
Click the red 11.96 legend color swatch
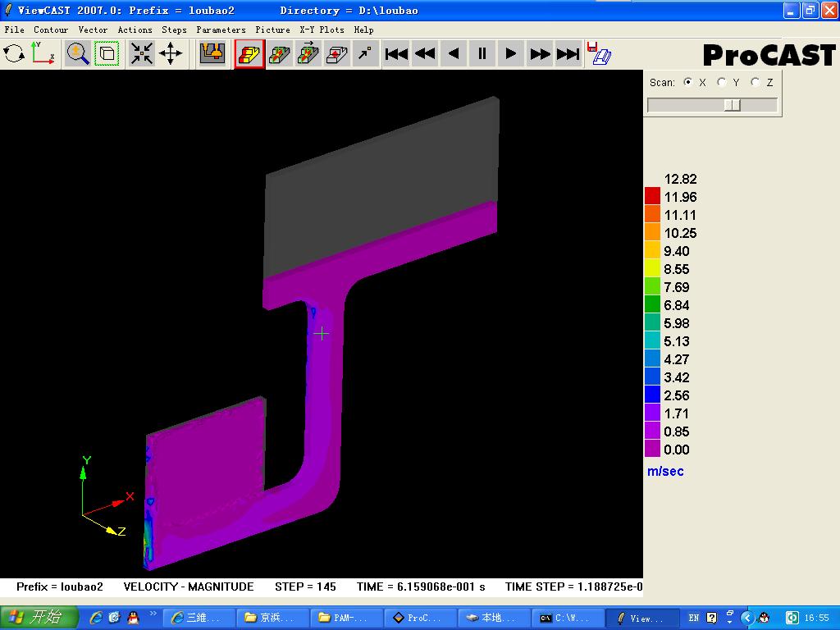652,195
